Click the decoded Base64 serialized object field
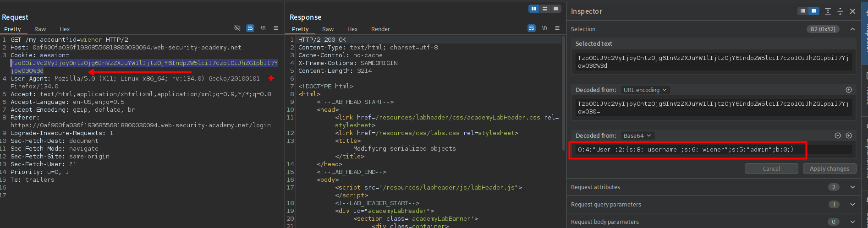This screenshot has width=868, height=228. pos(685,150)
